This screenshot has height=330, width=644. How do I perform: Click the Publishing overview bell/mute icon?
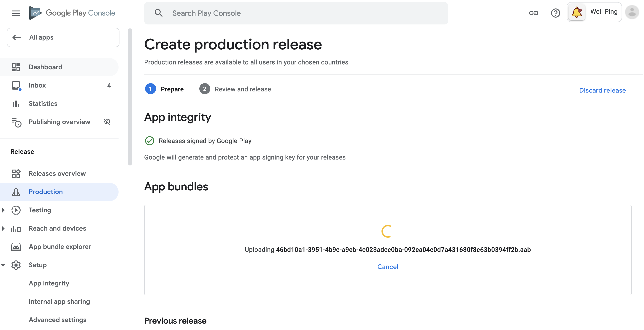(107, 122)
